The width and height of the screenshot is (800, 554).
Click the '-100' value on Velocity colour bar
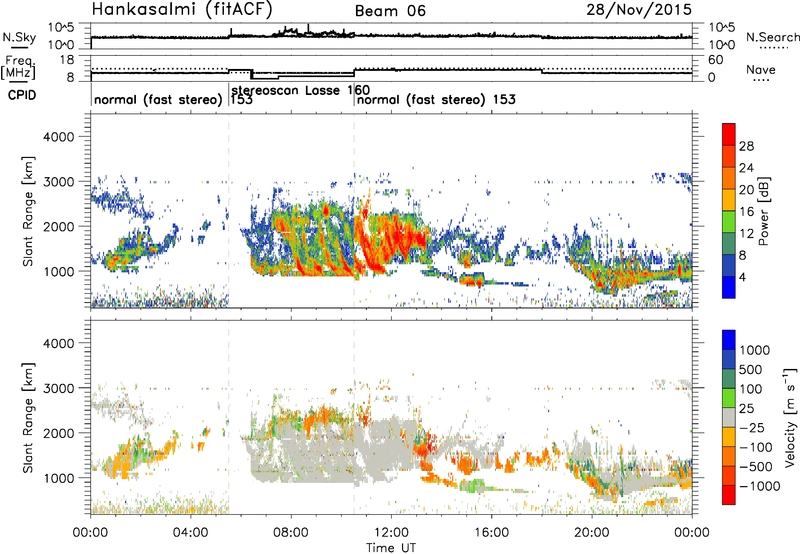756,447
